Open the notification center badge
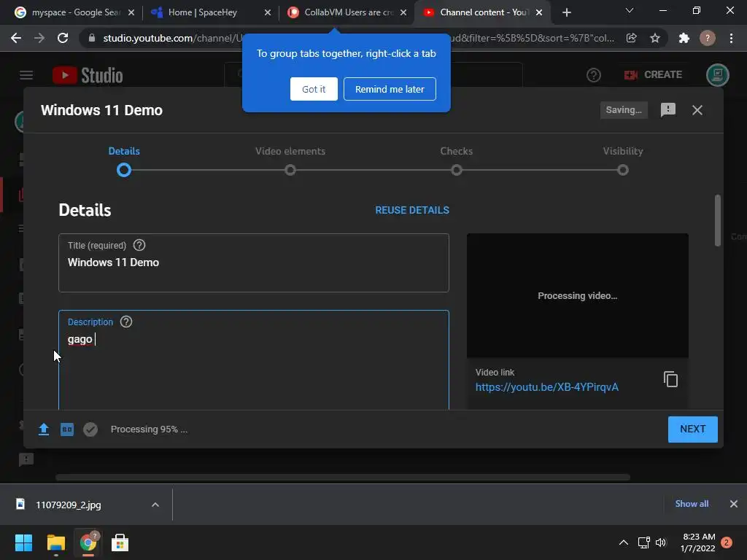The width and height of the screenshot is (747, 560). click(x=727, y=542)
